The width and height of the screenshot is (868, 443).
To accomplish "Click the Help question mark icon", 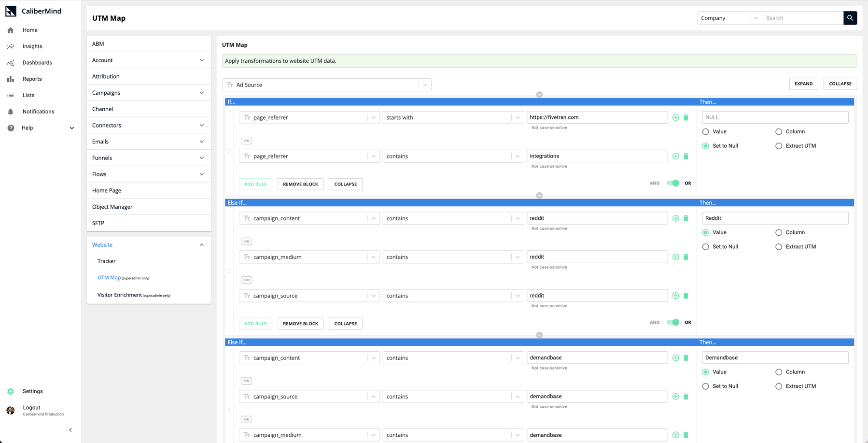I will [x=11, y=128].
